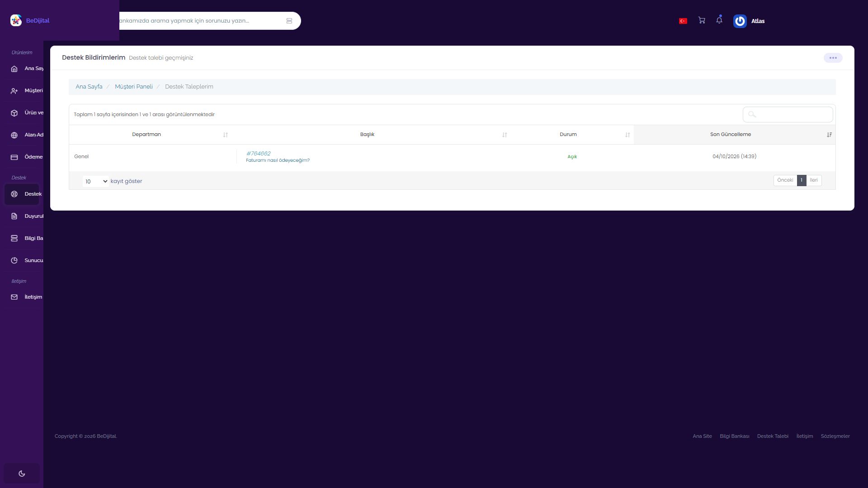The height and width of the screenshot is (488, 868).
Task: Open the Ana Sayfa home icon in sidebar
Action: (14, 69)
